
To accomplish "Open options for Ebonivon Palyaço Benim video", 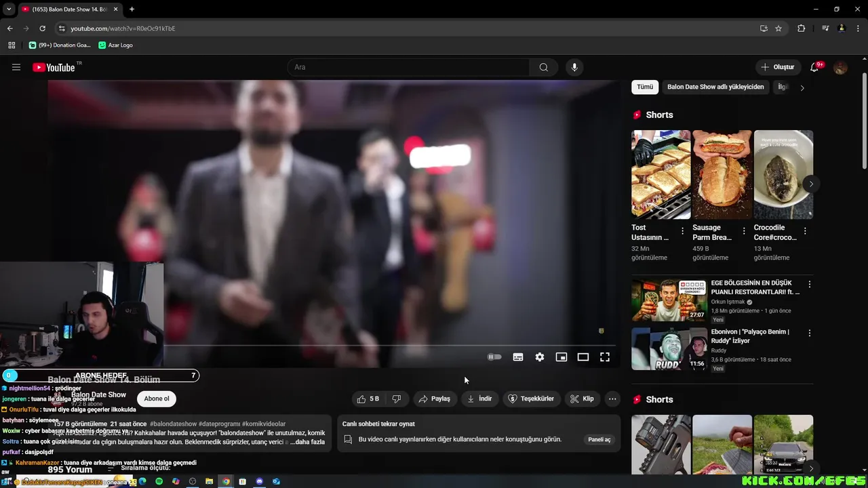I will tap(809, 333).
